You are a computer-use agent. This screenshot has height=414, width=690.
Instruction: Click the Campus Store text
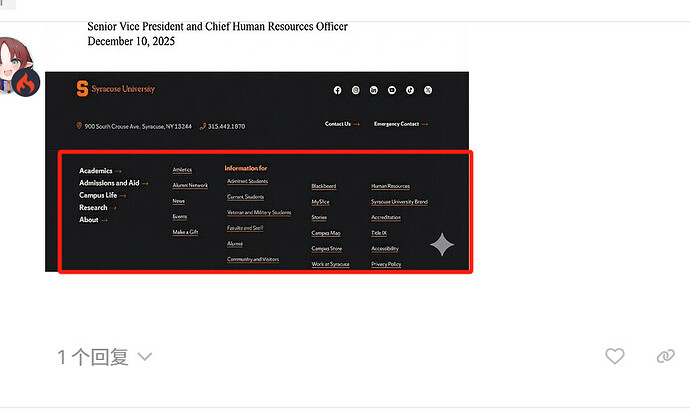tap(327, 249)
